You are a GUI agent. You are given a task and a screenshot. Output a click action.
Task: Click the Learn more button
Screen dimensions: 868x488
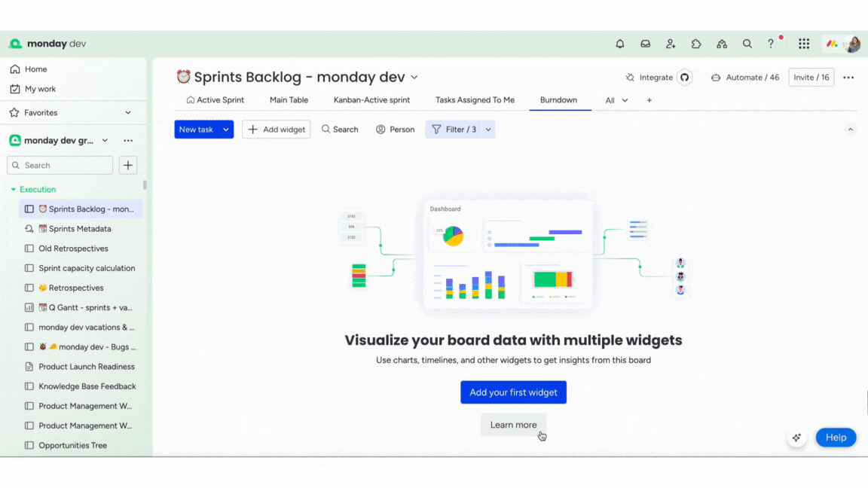point(513,425)
